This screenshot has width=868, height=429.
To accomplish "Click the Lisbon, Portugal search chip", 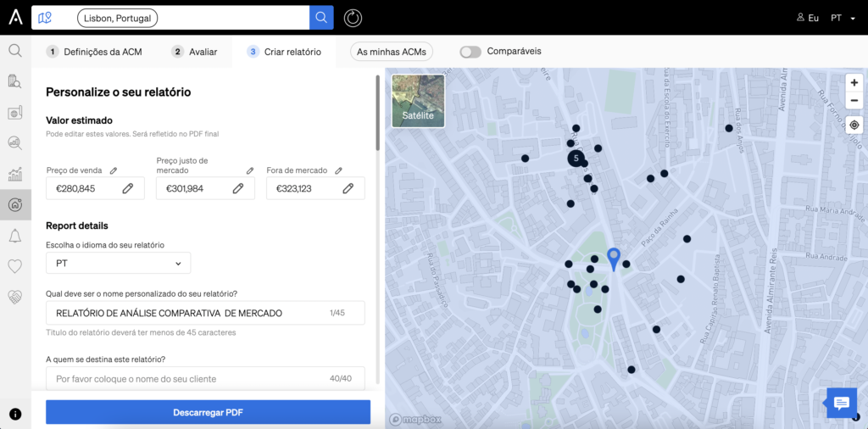I will coord(117,18).
